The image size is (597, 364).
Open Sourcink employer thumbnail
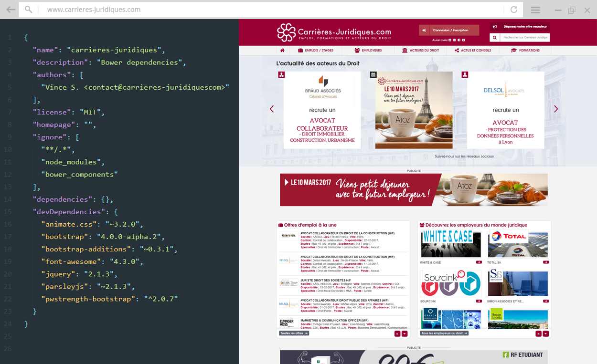click(451, 283)
